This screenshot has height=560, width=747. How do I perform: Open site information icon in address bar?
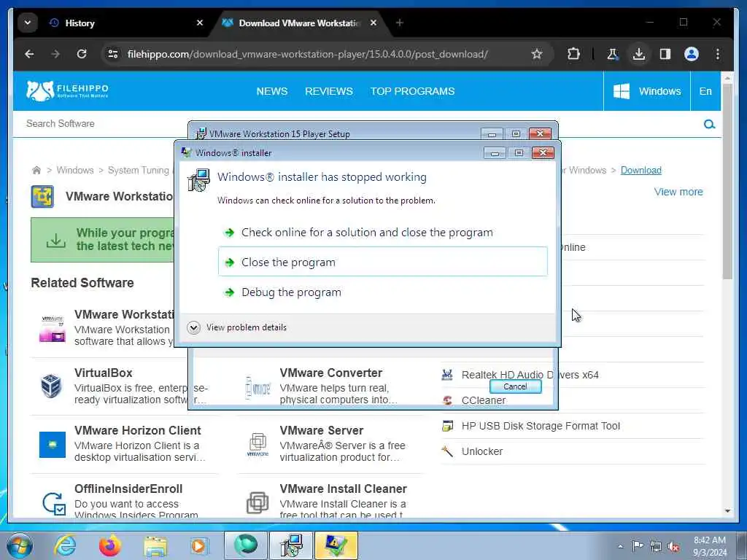(113, 54)
